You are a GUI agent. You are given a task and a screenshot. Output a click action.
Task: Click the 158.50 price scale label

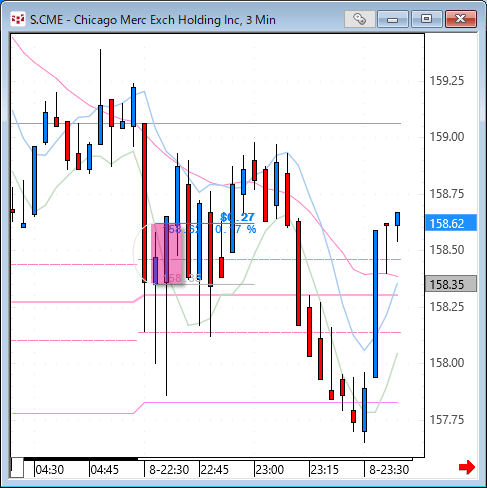[447, 250]
